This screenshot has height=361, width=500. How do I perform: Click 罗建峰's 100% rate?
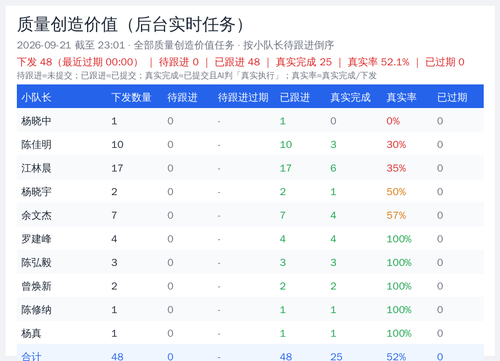coord(399,239)
